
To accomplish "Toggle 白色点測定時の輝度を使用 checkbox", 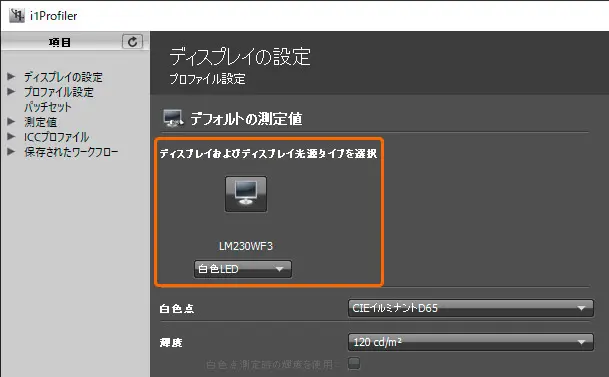I will pos(354,363).
